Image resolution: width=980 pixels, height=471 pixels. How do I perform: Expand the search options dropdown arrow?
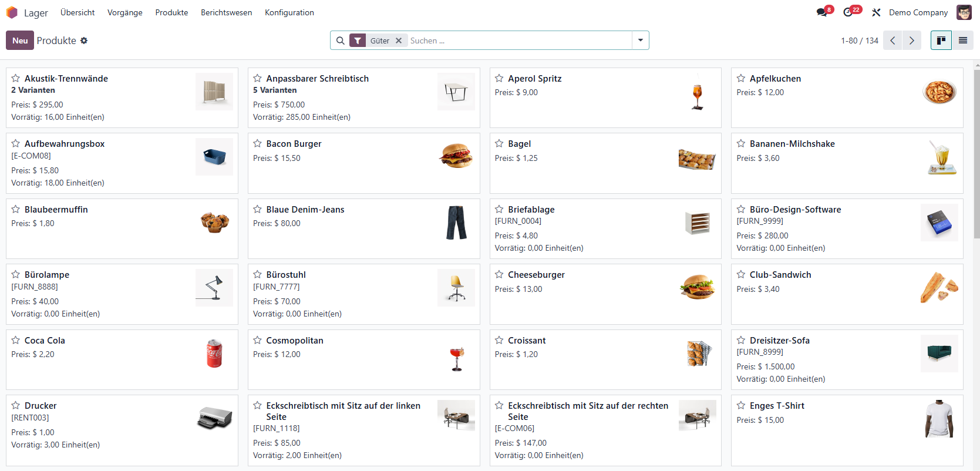click(x=640, y=41)
